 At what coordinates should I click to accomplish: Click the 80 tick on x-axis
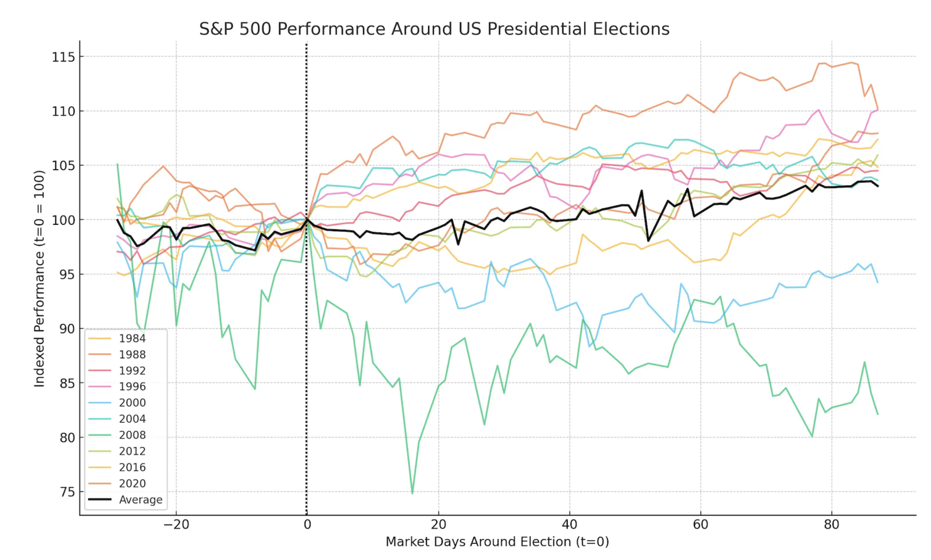(831, 524)
